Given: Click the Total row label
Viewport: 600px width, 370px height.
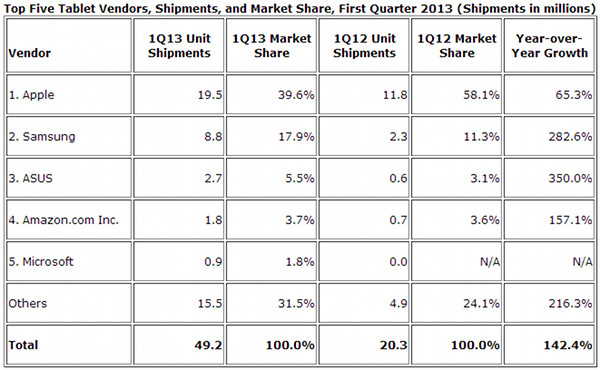Looking at the screenshot, I should (69, 345).
